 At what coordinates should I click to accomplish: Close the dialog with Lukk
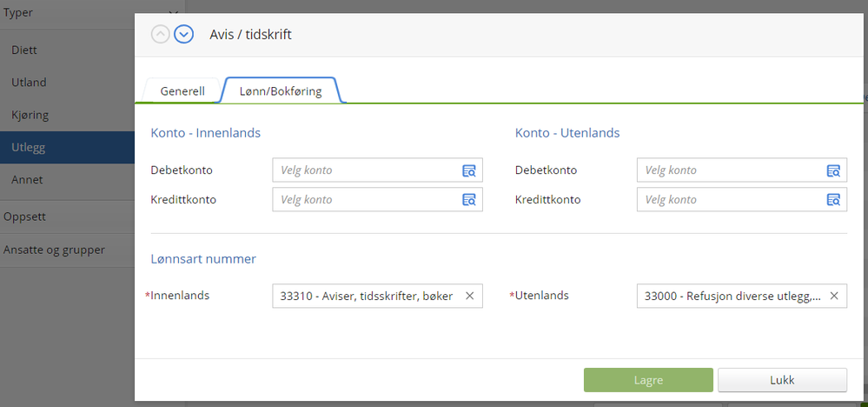coord(782,380)
